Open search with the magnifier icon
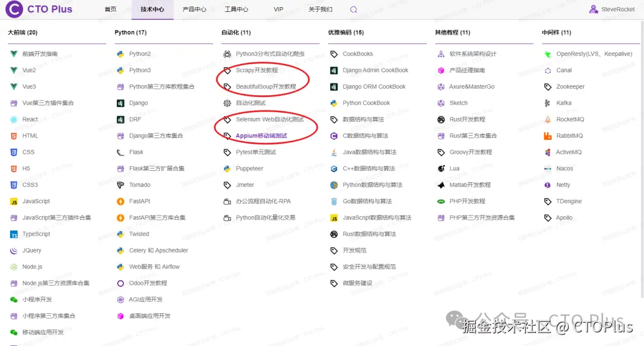Screen dimensions: 644x346 pyautogui.click(x=353, y=10)
